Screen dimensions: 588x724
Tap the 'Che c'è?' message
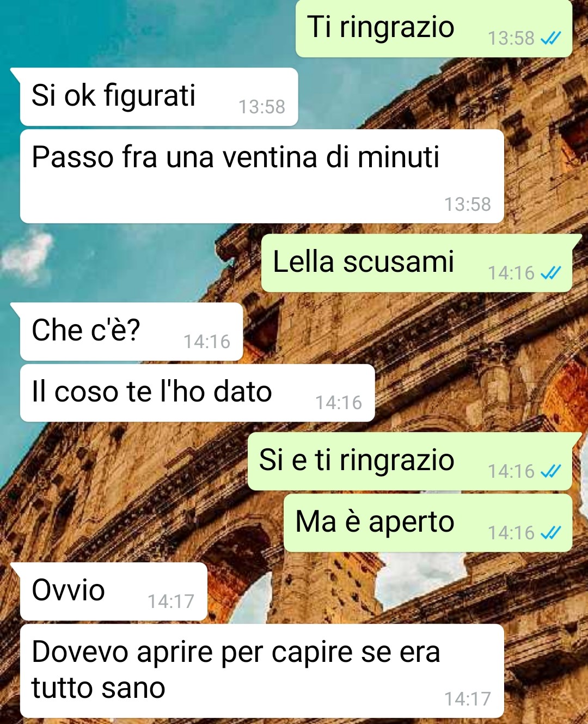coord(131,331)
